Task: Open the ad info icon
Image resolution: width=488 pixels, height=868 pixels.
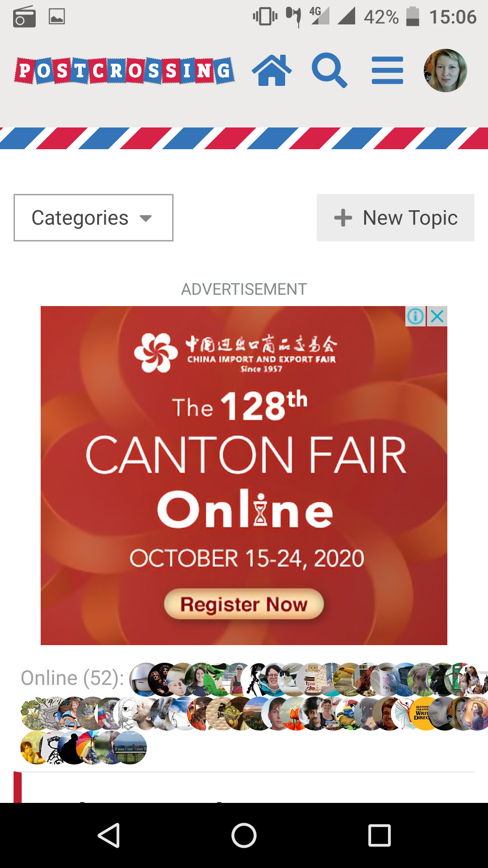Action: 416,316
